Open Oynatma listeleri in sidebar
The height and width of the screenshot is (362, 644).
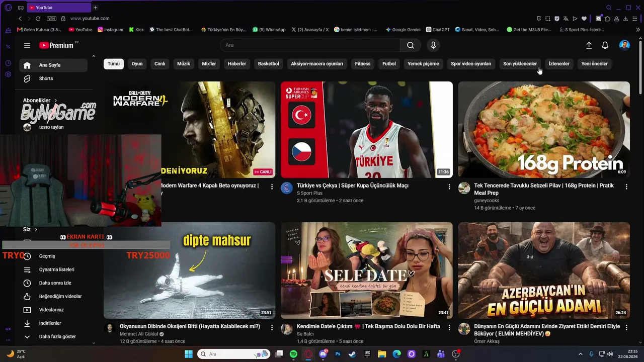(x=53, y=269)
